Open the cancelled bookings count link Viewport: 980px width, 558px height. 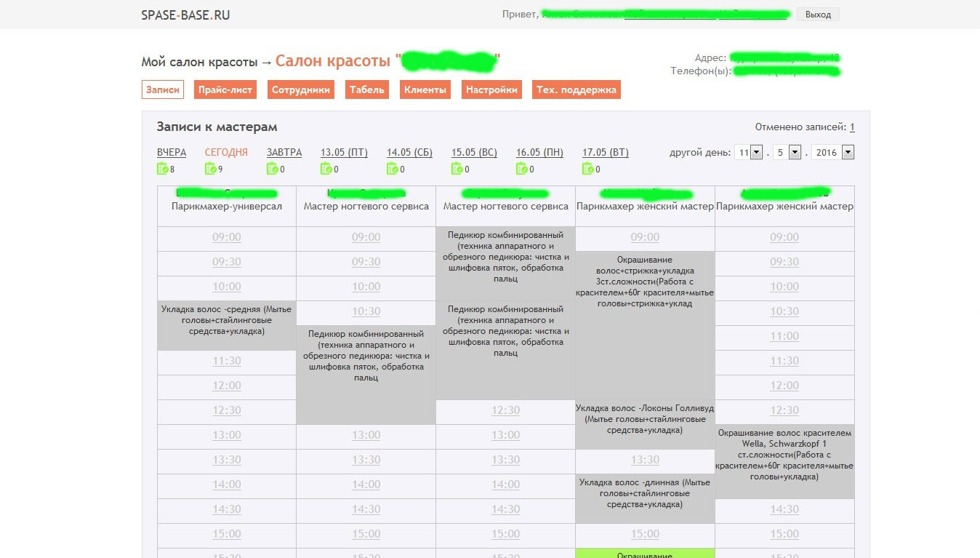tap(852, 127)
